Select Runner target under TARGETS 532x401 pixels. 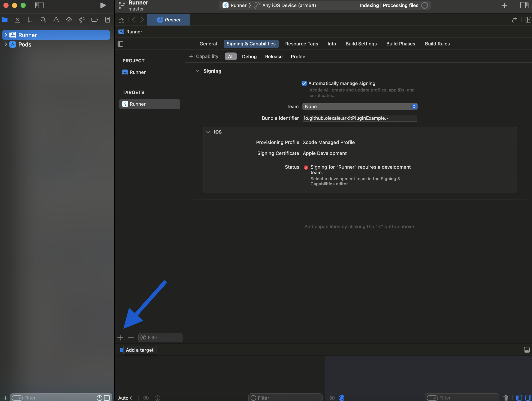[x=149, y=104]
